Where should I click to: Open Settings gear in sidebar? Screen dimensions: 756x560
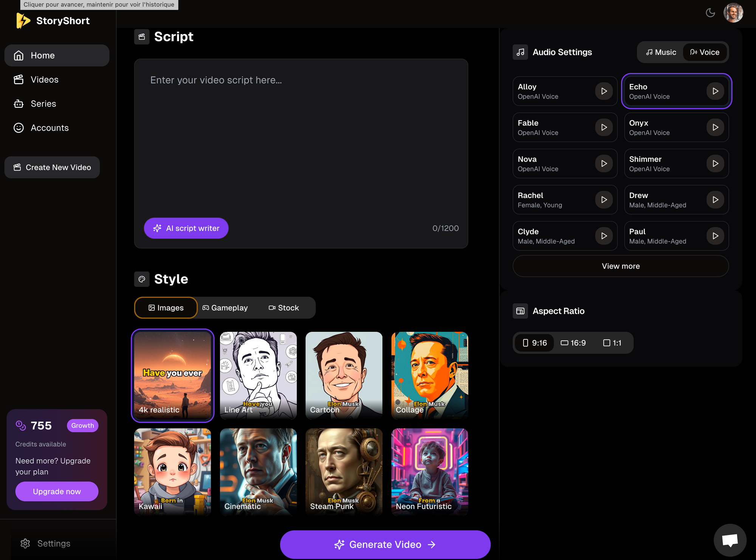tap(25, 543)
